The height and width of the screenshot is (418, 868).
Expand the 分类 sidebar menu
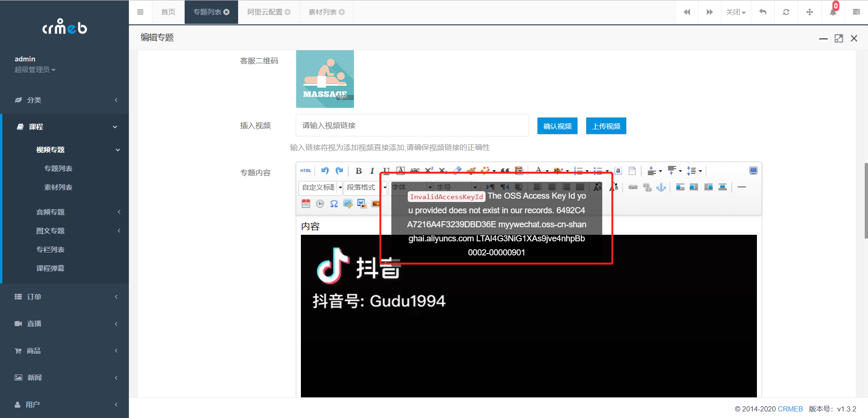pyautogui.click(x=65, y=100)
